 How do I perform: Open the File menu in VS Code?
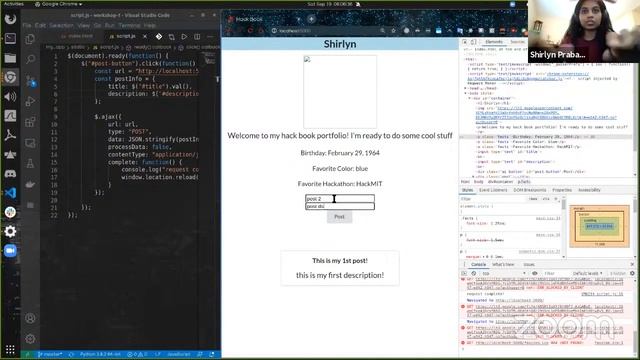pyautogui.click(x=27, y=25)
